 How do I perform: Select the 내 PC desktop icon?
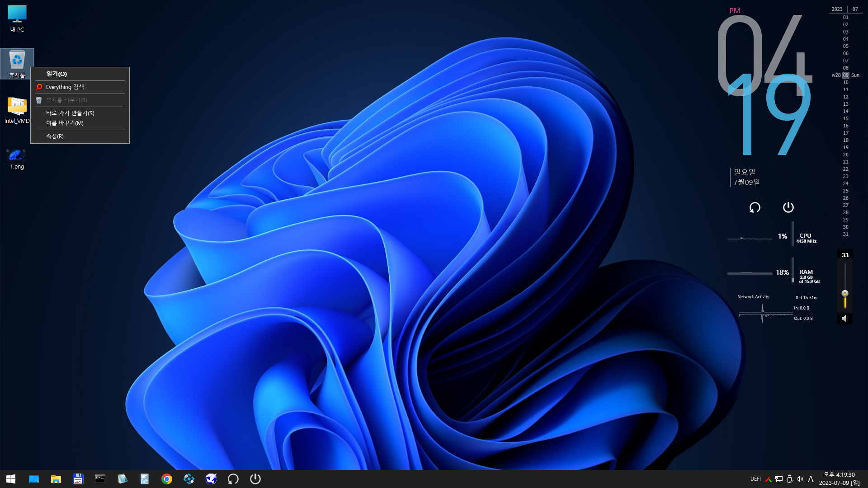pyautogui.click(x=17, y=19)
